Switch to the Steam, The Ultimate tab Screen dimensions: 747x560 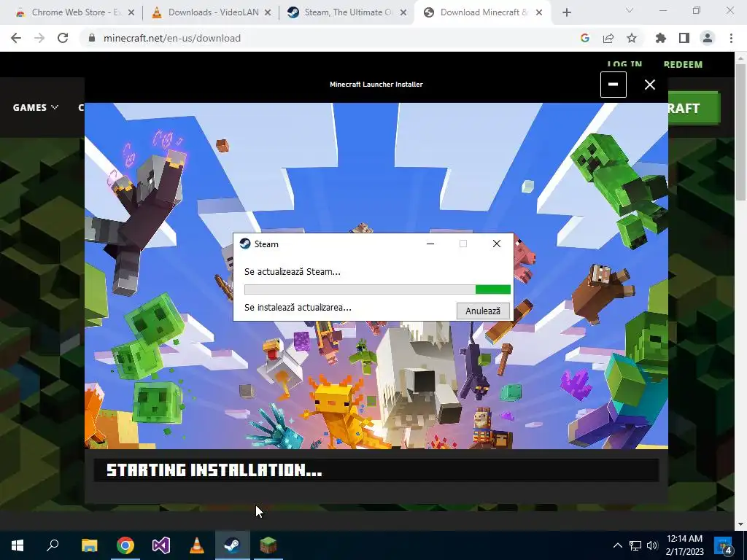[347, 12]
